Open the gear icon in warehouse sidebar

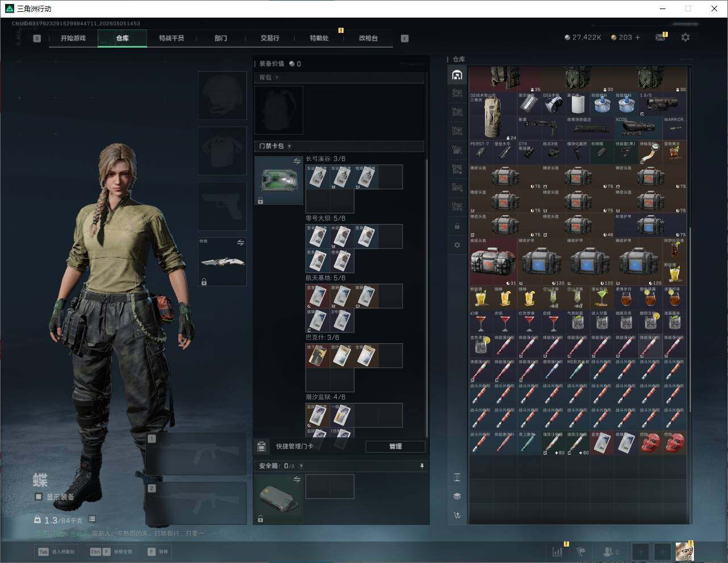click(x=457, y=245)
